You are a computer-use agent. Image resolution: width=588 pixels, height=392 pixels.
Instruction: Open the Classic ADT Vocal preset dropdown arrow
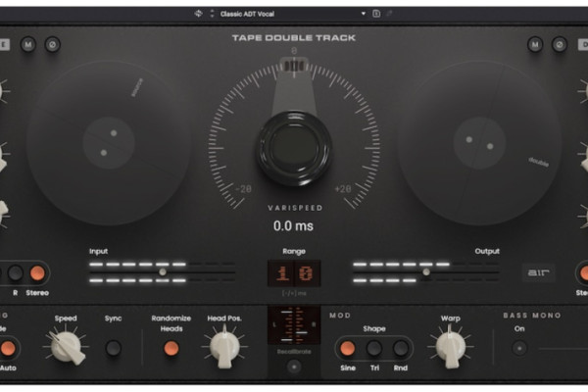pyautogui.click(x=363, y=14)
